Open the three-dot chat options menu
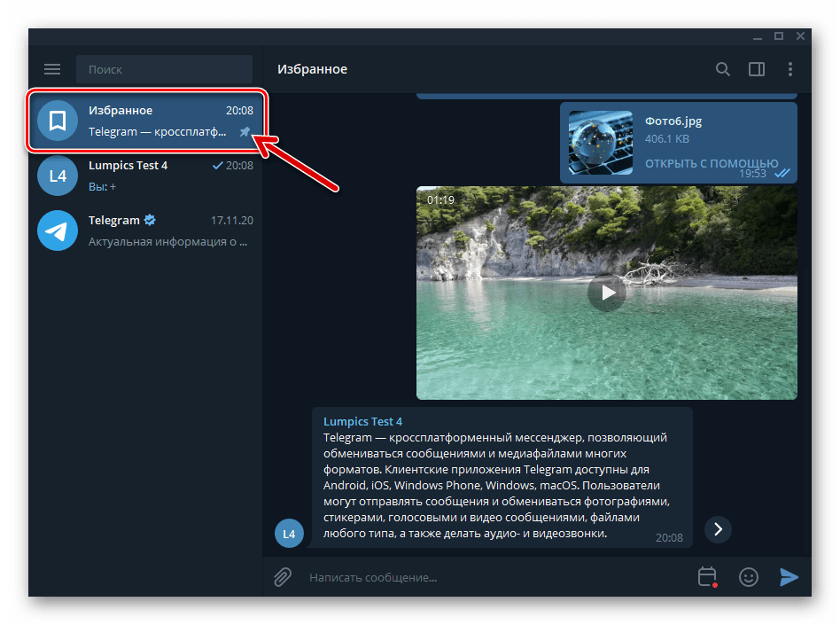 click(x=789, y=69)
